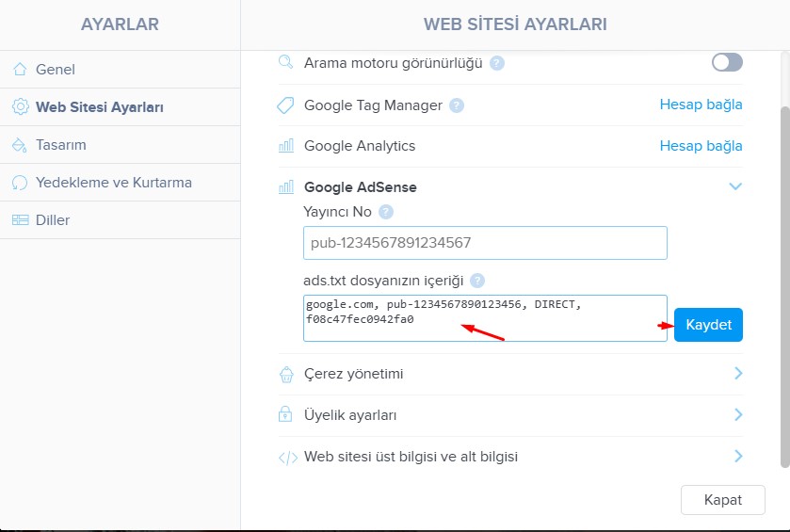This screenshot has height=532, width=790.
Task: Click the help icon beside ads.txt dosyanızın içeriği
Action: pyautogui.click(x=477, y=281)
